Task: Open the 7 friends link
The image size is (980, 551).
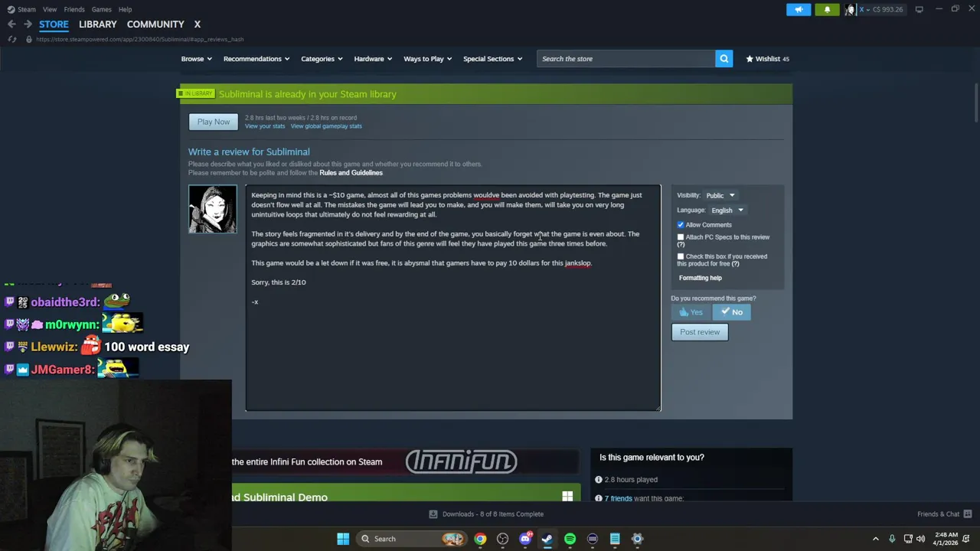Action: [x=618, y=498]
